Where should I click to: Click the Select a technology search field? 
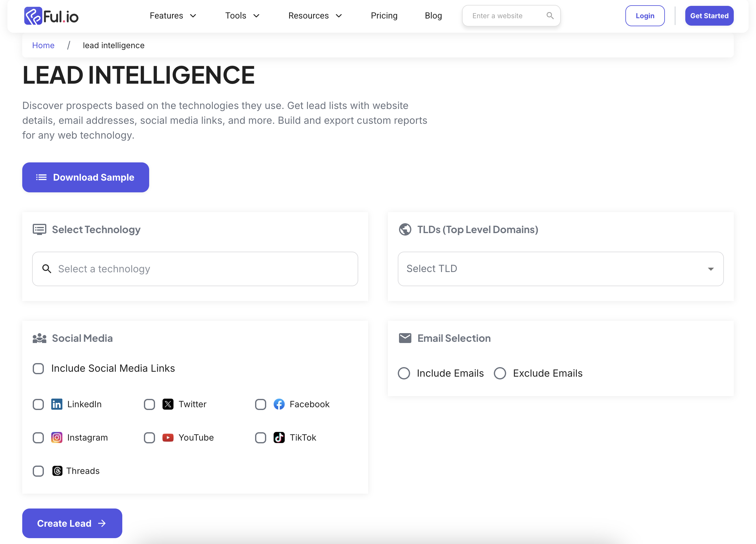pos(195,269)
